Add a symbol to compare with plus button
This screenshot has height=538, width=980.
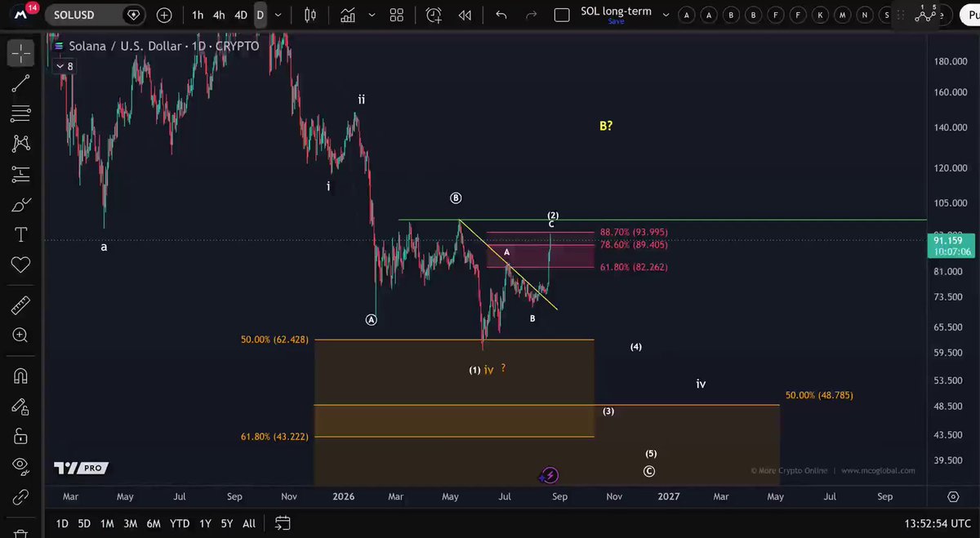(x=164, y=15)
